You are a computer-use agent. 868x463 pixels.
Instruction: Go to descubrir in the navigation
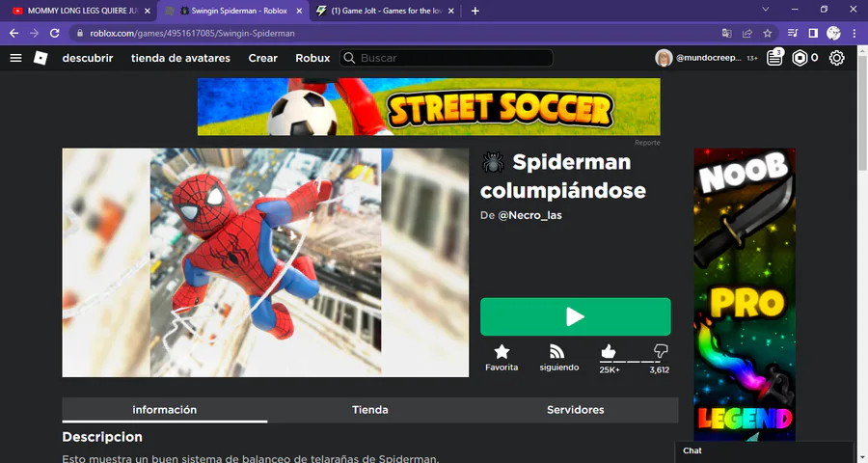[88, 58]
